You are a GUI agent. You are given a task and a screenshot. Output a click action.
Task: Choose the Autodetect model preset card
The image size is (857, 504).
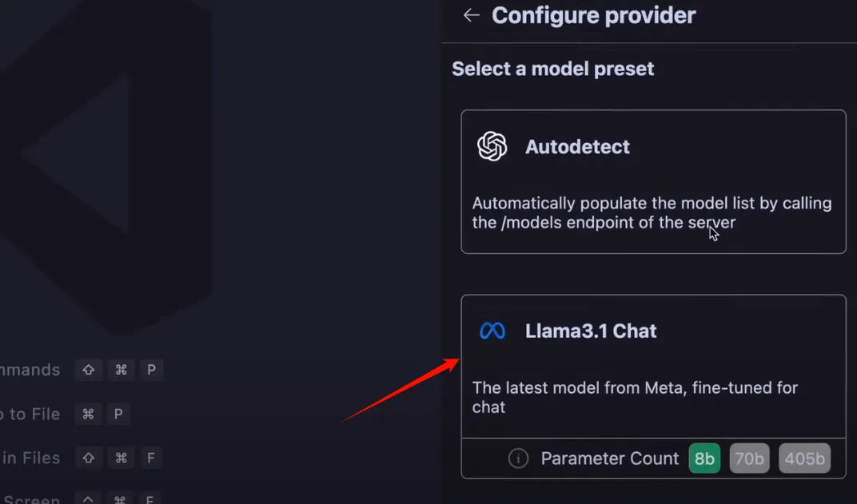(654, 182)
